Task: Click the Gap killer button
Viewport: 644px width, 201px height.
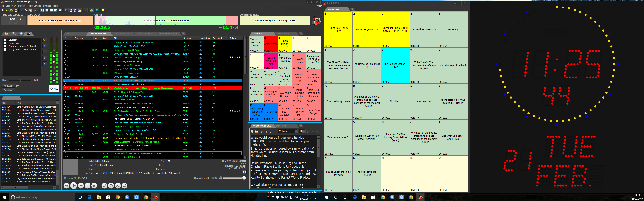Action: click(8, 90)
